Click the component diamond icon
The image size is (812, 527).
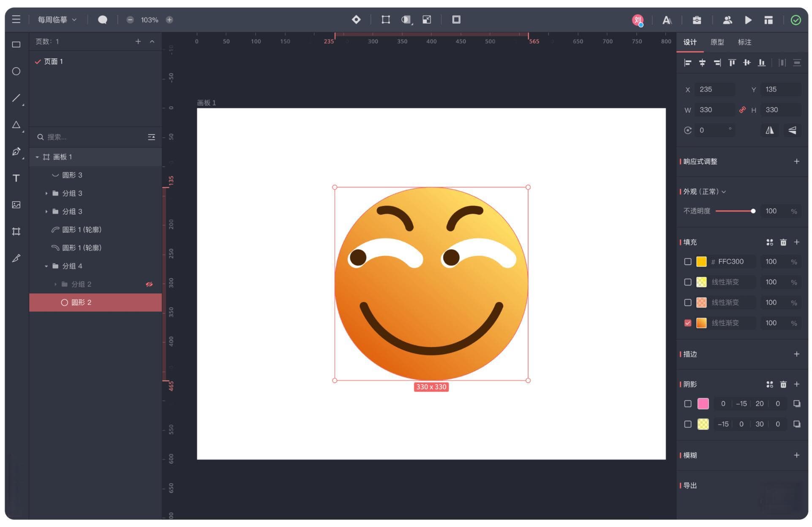pyautogui.click(x=356, y=19)
